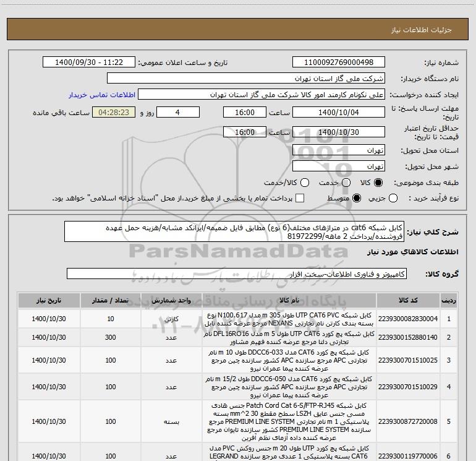The width and height of the screenshot is (476, 461).
Task: Choose the جزیی purchase type radio
Action: coord(393,198)
